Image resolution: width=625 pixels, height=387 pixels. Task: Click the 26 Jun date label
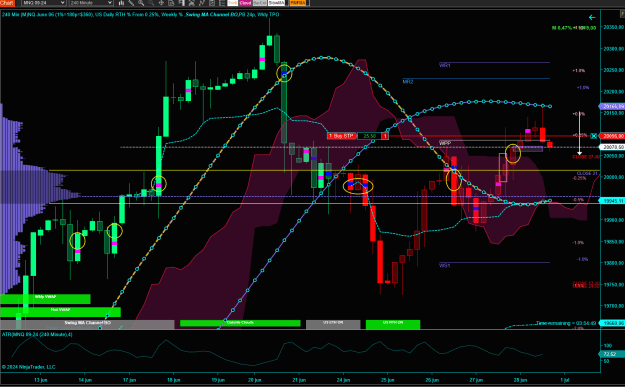[432, 380]
